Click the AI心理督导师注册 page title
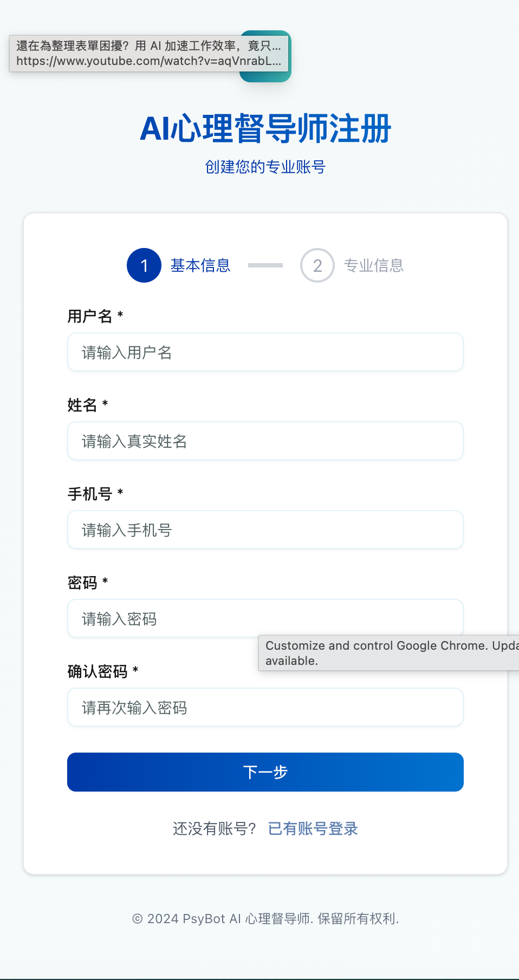This screenshot has width=519, height=980. point(265,129)
